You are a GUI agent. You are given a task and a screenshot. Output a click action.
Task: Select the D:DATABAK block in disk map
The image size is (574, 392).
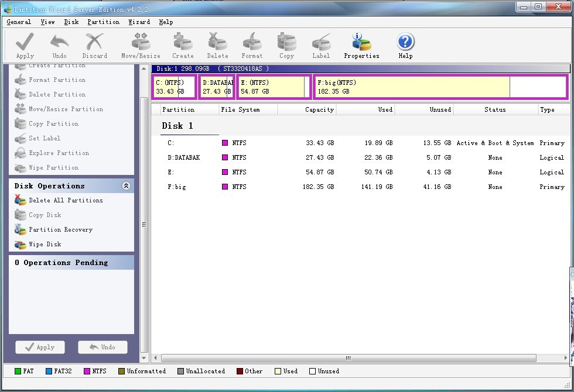217,87
